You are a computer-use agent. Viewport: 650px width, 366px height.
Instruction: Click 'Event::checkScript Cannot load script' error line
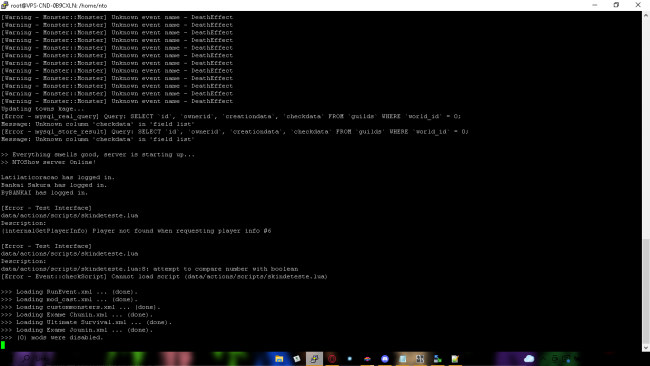(x=164, y=276)
